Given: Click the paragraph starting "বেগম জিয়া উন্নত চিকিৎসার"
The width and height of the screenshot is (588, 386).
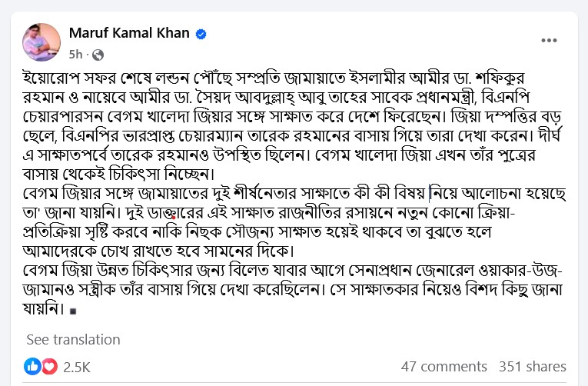Looking at the screenshot, I should [x=292, y=291].
